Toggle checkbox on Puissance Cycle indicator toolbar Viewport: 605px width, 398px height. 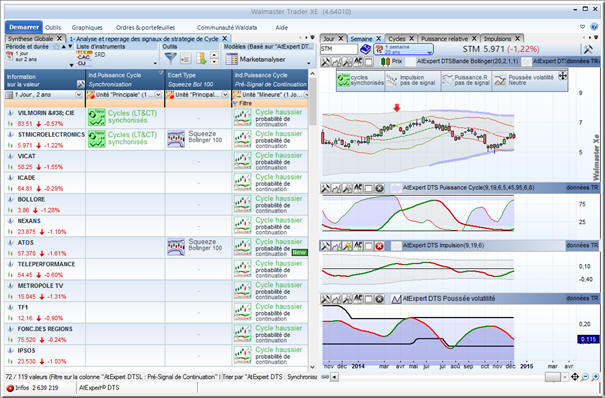tap(368, 188)
